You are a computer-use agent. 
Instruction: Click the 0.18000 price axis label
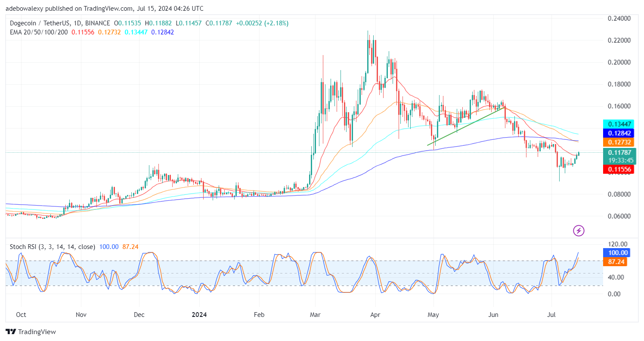[x=619, y=84]
